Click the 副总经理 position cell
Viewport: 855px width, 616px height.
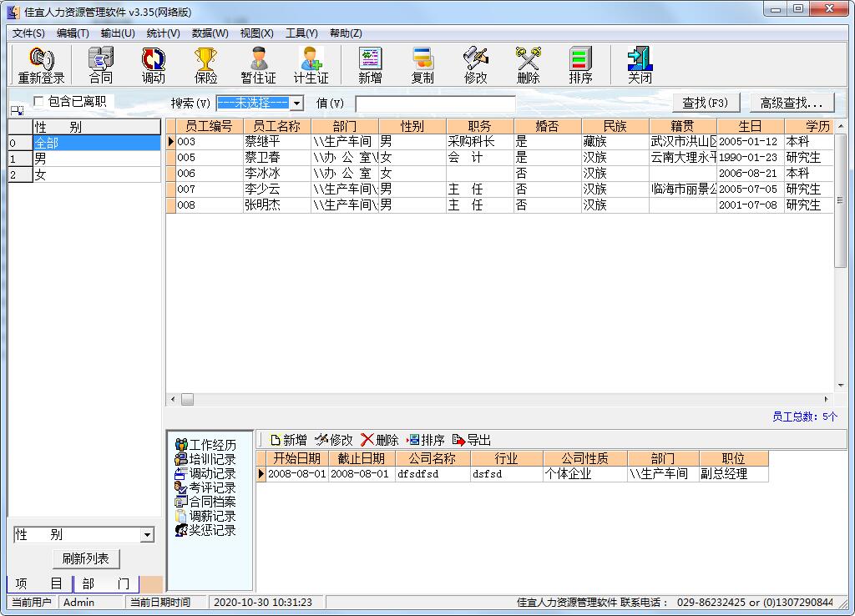coord(733,474)
